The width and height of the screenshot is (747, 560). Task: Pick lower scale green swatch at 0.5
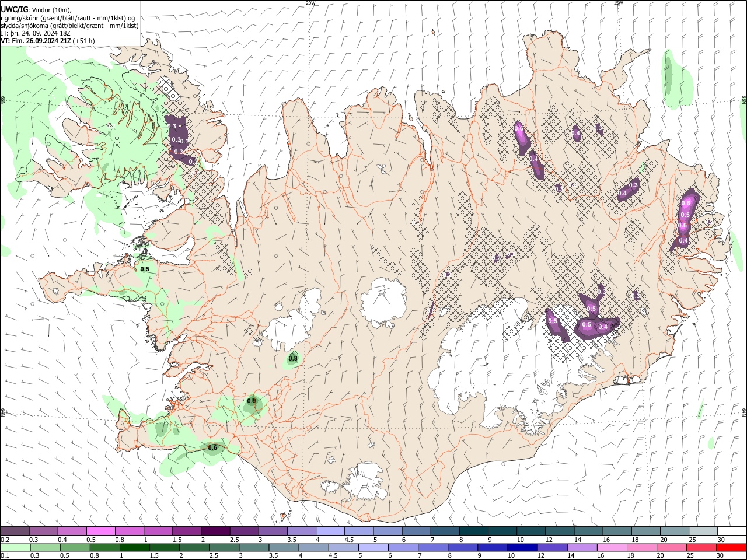[x=75, y=547]
